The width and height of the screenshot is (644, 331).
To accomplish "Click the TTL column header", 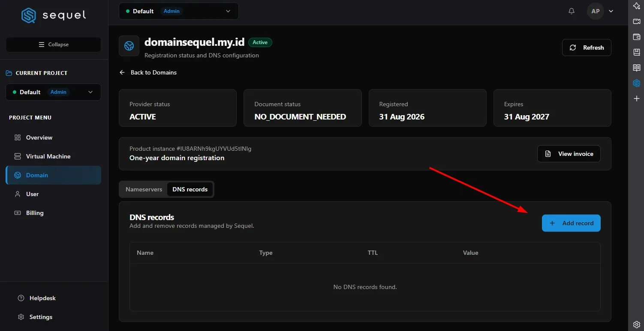I will pos(373,253).
